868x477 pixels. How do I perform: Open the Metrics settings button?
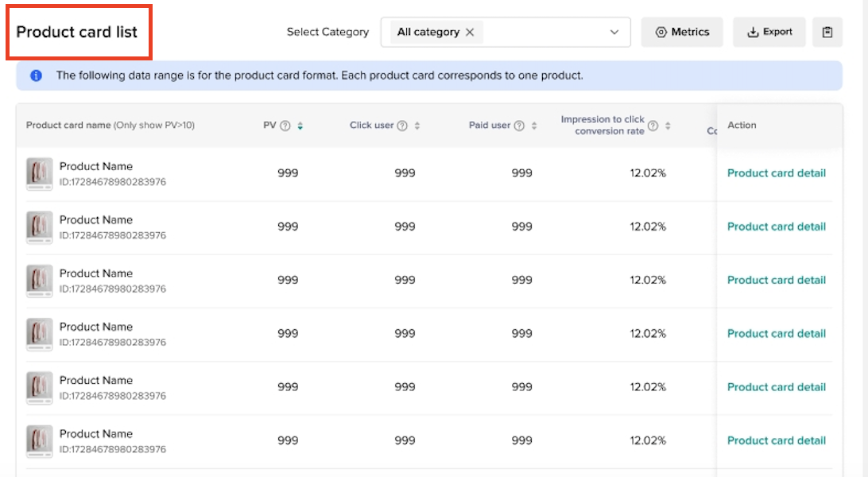click(682, 33)
